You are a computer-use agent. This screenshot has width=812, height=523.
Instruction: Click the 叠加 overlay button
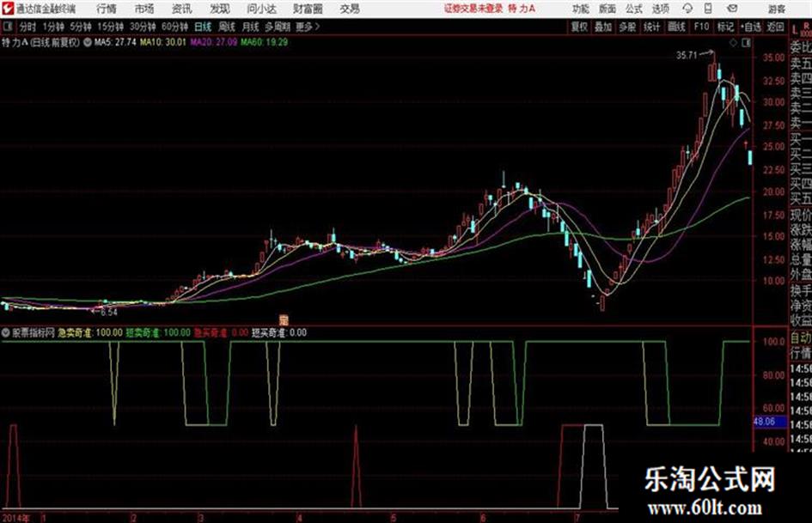coord(603,27)
